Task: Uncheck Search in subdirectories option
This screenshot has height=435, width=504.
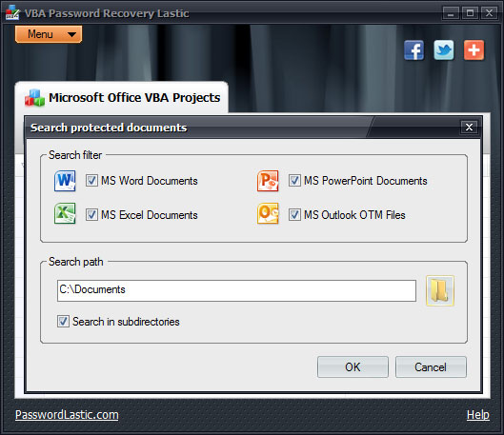Action: tap(63, 321)
